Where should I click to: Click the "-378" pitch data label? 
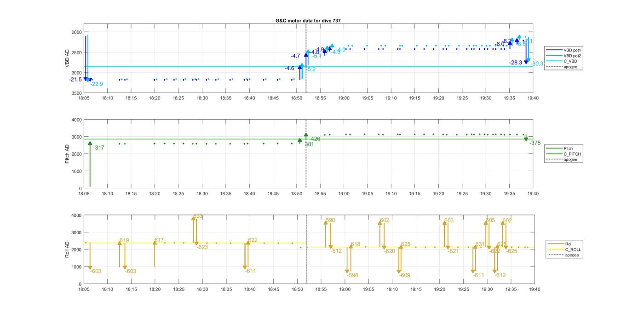pos(535,143)
